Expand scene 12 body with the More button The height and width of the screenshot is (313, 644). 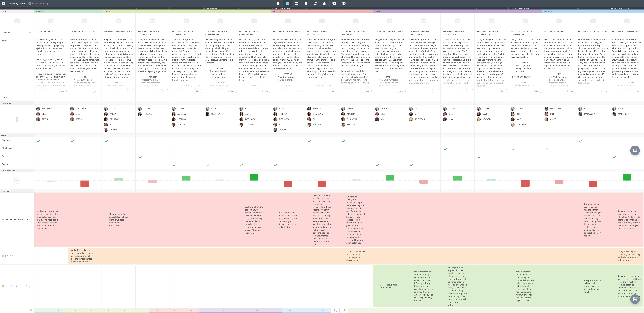click(435, 91)
